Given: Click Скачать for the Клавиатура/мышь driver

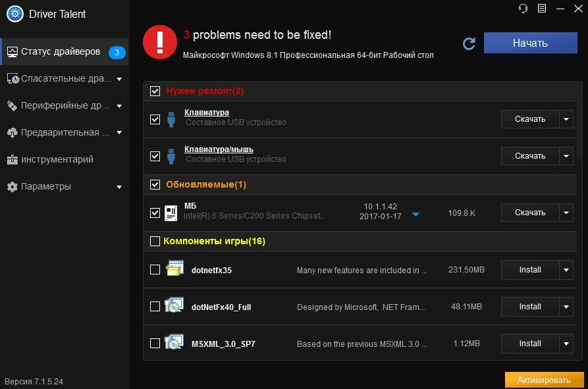Looking at the screenshot, I should (x=530, y=156).
